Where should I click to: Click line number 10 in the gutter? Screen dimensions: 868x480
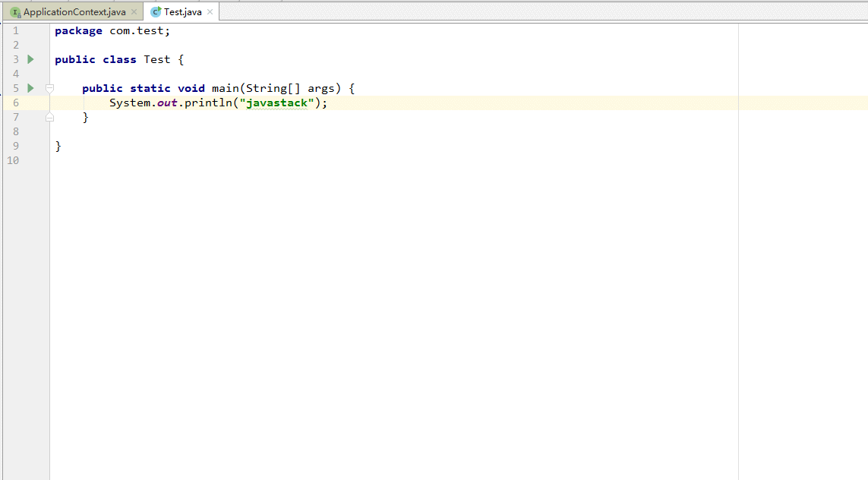coord(13,160)
